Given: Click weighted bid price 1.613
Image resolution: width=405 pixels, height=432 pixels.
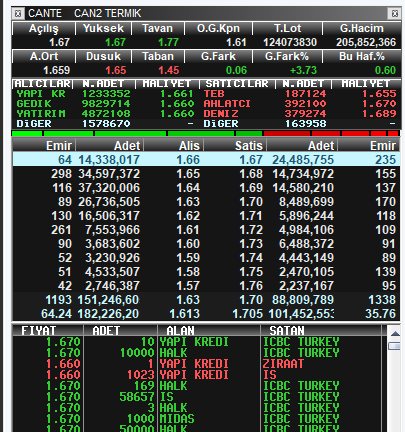Looking at the screenshot, I should coord(184,314).
